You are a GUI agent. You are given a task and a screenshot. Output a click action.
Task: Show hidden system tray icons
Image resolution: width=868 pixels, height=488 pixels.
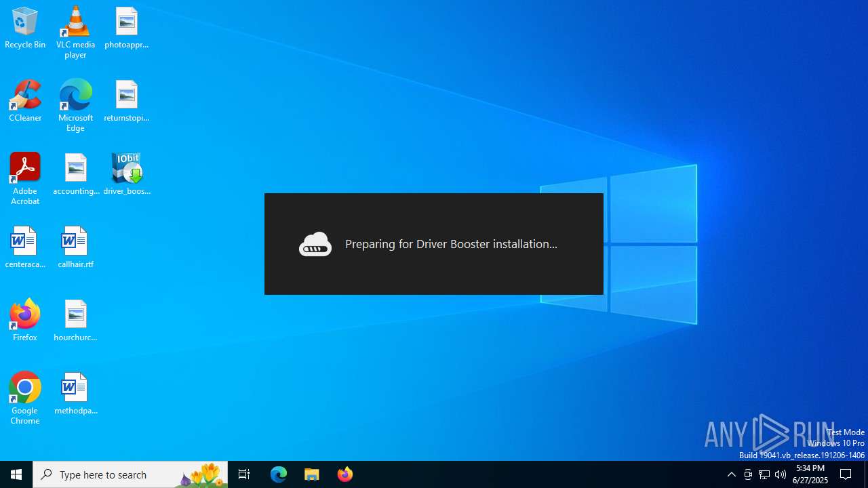coord(732,474)
